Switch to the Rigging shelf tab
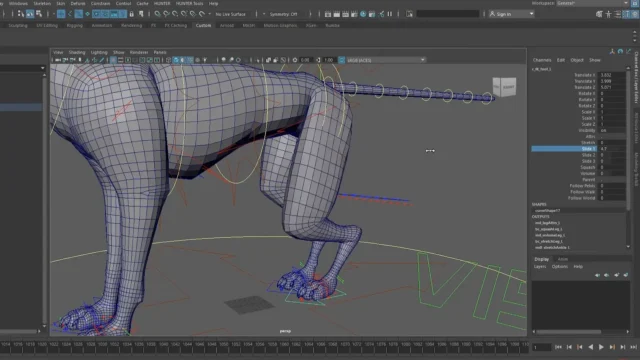Image resolution: width=640 pixels, height=360 pixels. coord(74,25)
